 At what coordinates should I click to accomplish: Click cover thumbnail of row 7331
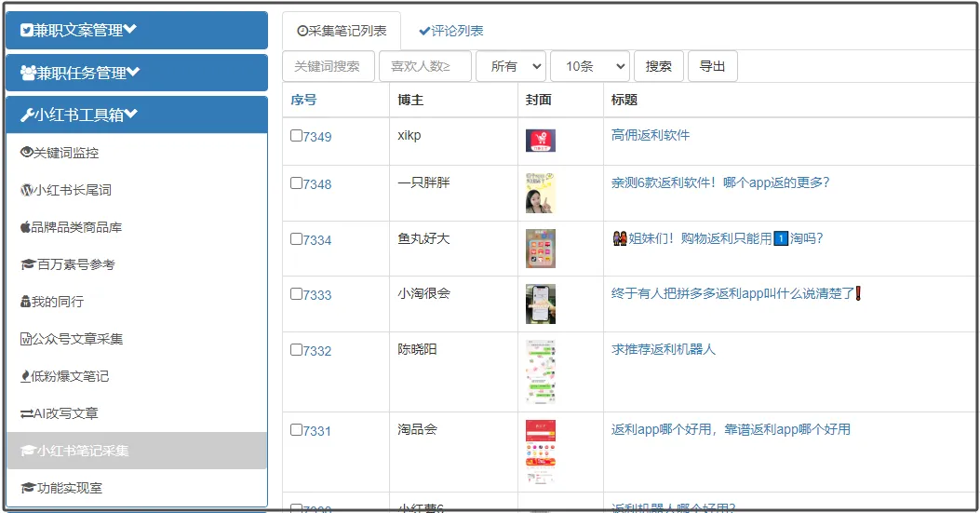pyautogui.click(x=541, y=452)
